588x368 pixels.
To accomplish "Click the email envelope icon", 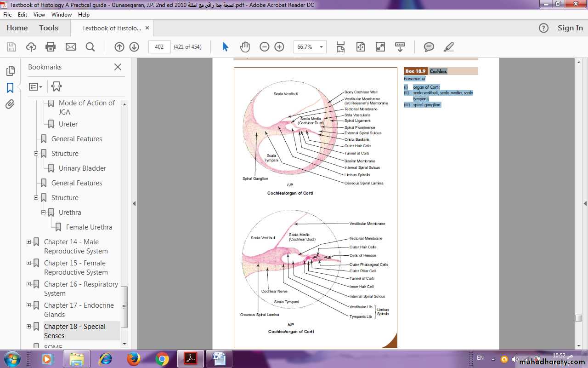I will click(x=70, y=47).
